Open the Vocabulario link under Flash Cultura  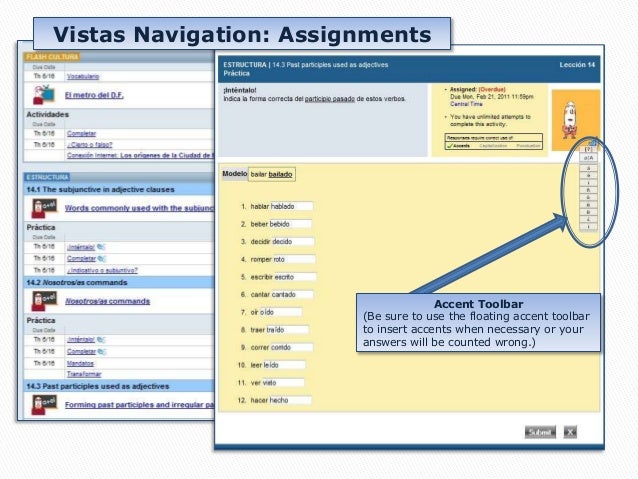[83, 77]
